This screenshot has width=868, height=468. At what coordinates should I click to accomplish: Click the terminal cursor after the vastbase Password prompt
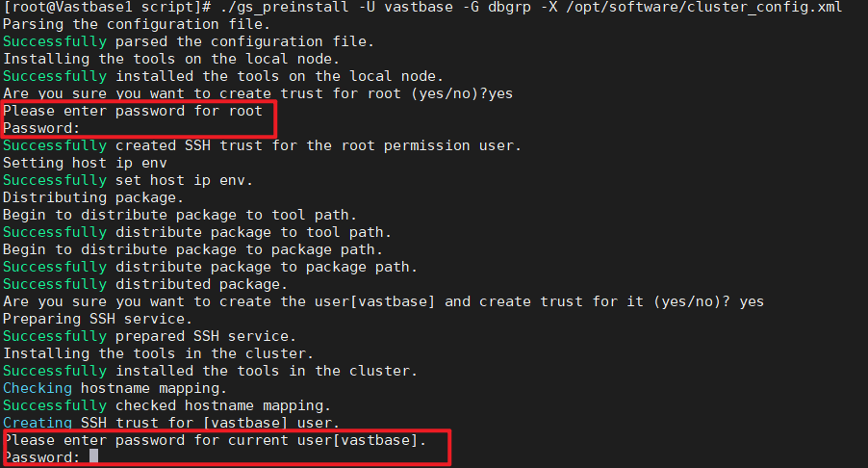(93, 456)
